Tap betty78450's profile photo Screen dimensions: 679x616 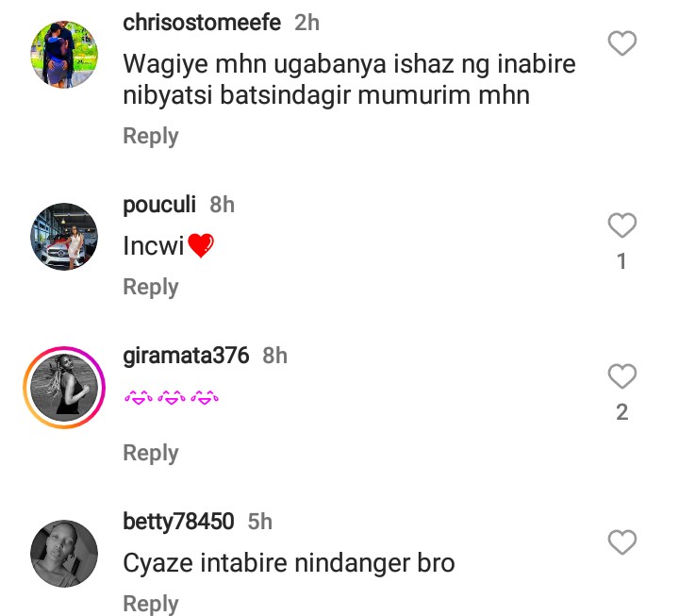point(64,554)
